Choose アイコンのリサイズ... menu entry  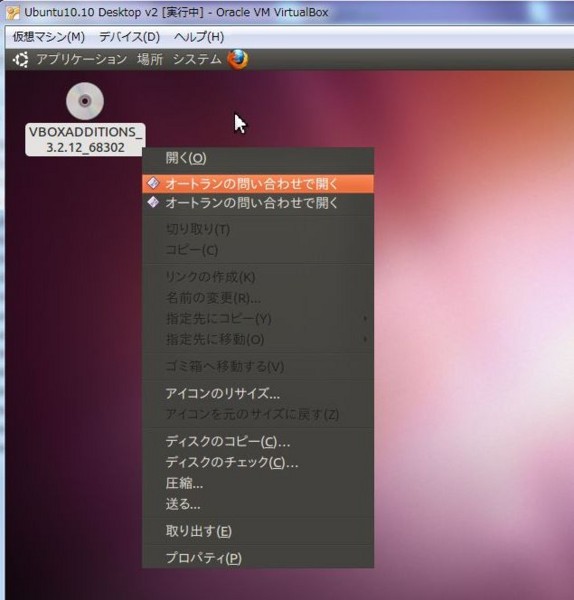click(x=258, y=393)
